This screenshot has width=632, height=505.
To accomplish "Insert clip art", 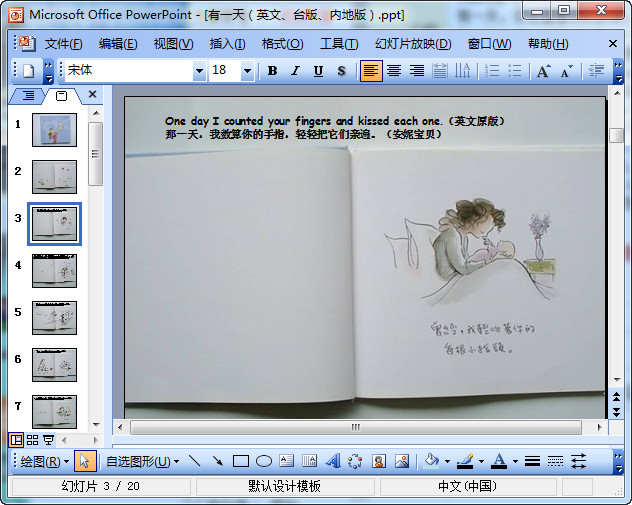I will tap(379, 461).
